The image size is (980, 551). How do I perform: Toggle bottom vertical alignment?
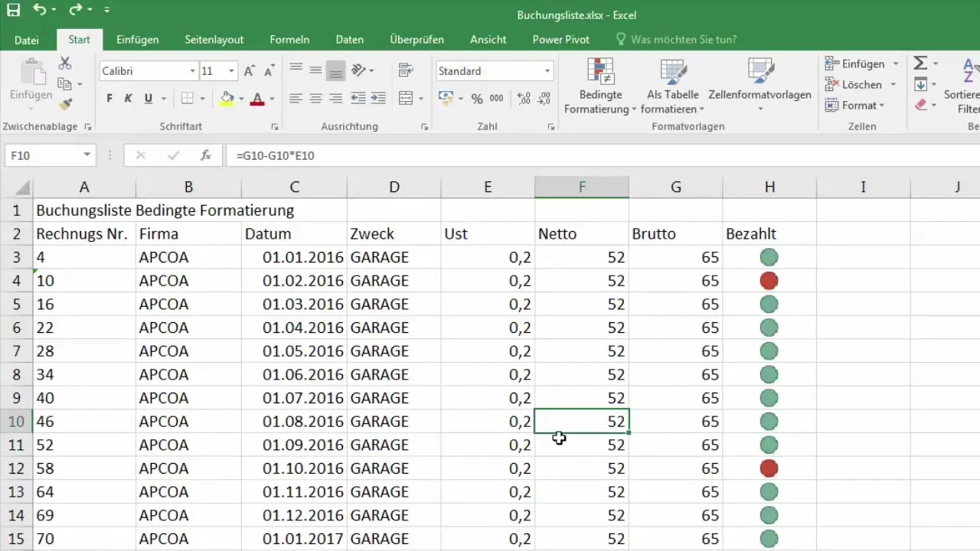[x=335, y=70]
